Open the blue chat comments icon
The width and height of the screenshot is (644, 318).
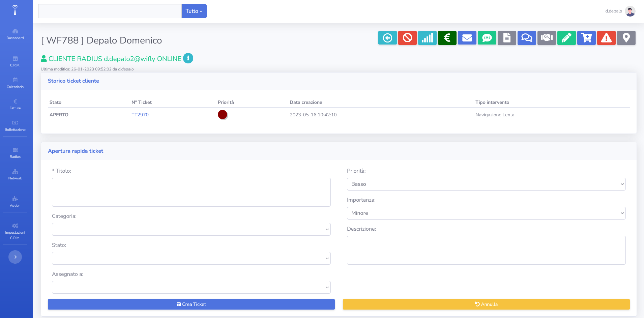click(527, 38)
